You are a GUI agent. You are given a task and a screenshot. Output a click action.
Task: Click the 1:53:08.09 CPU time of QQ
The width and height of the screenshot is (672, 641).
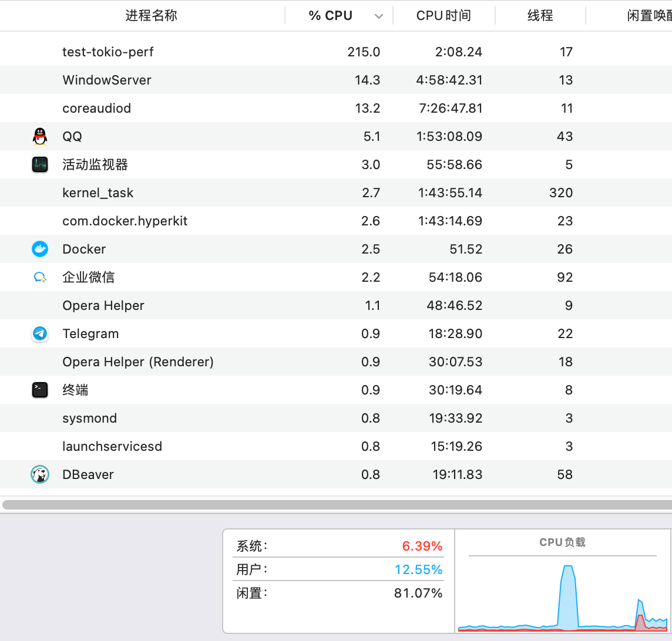coord(449,136)
